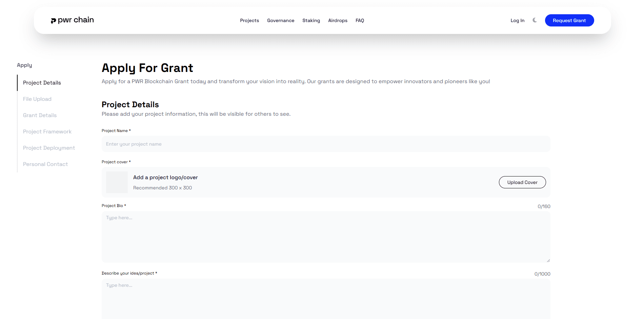
Task: Select the File Upload step
Action: [x=37, y=99]
